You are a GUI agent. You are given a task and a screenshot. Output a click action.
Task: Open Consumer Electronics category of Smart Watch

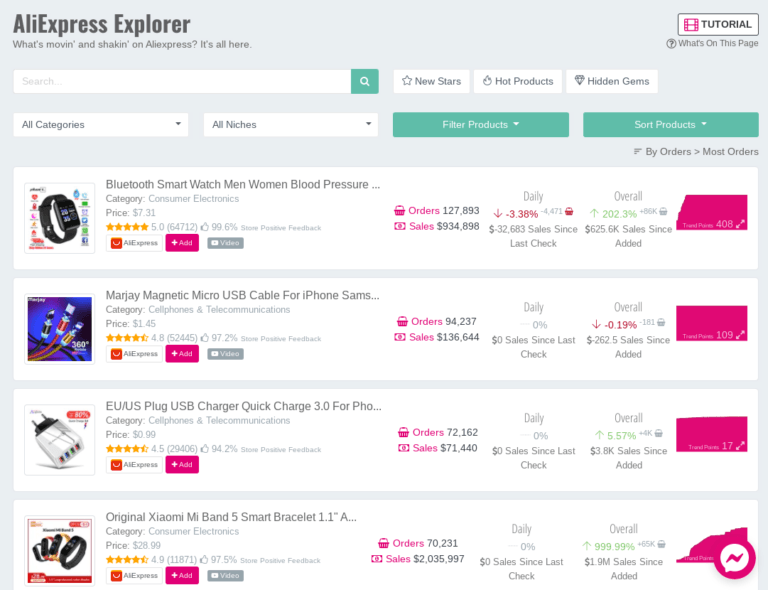[193, 199]
